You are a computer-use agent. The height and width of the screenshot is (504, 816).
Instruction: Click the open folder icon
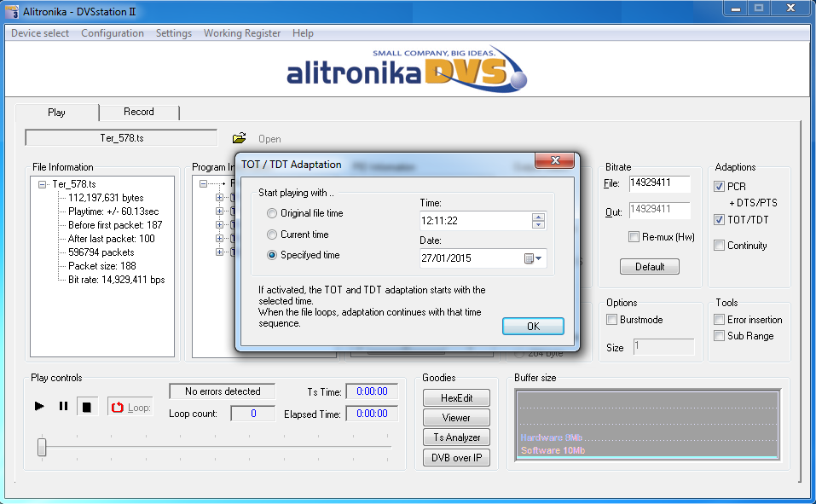point(240,138)
